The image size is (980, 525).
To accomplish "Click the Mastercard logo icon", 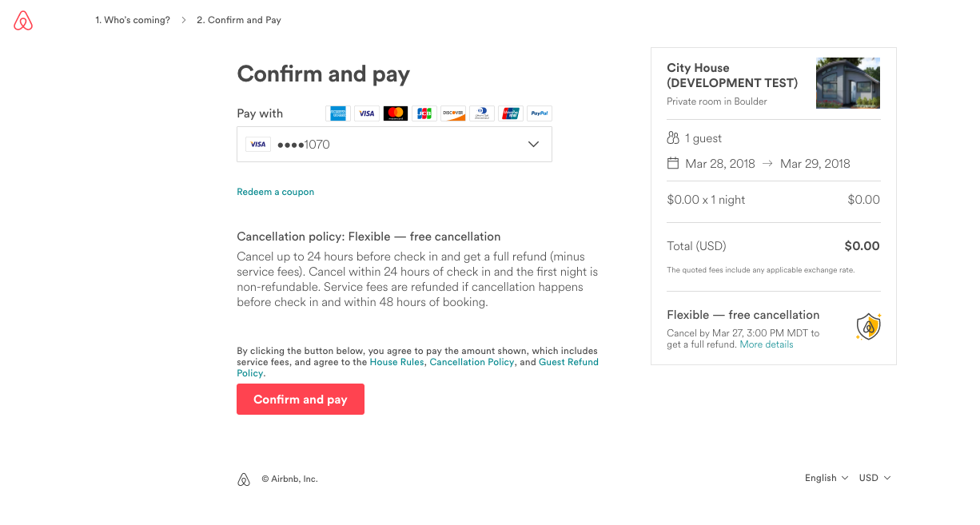I will pos(396,113).
